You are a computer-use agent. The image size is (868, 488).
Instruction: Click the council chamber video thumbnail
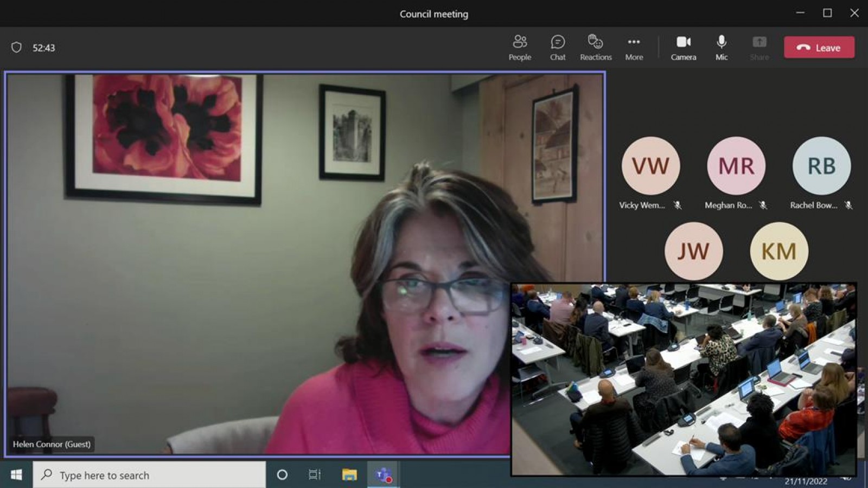tap(684, 380)
